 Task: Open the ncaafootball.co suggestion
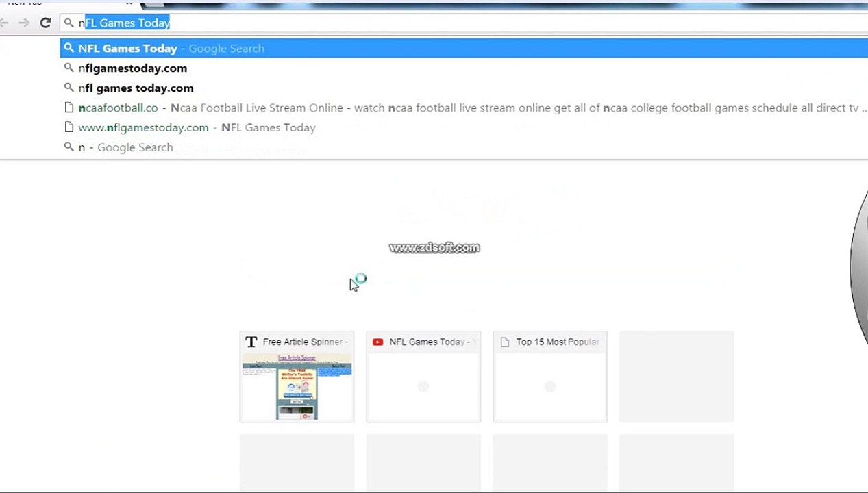coord(464,108)
